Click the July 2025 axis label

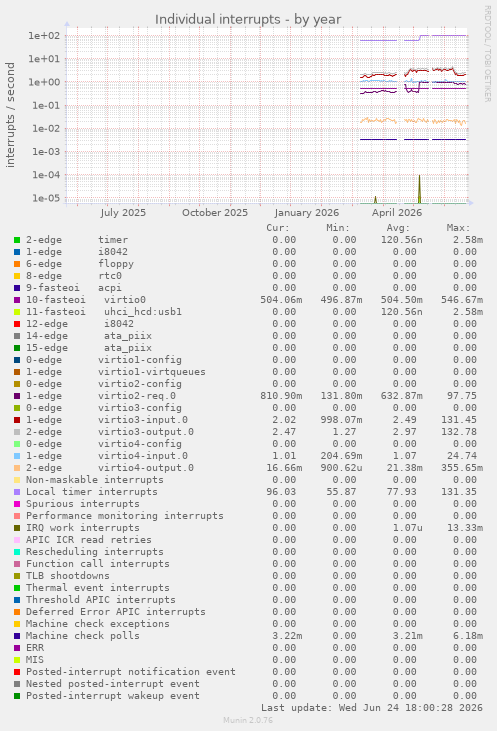(x=123, y=213)
